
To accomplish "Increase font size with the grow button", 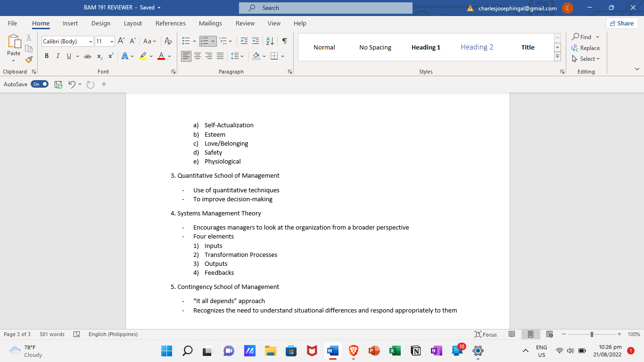I will click(x=121, y=41).
